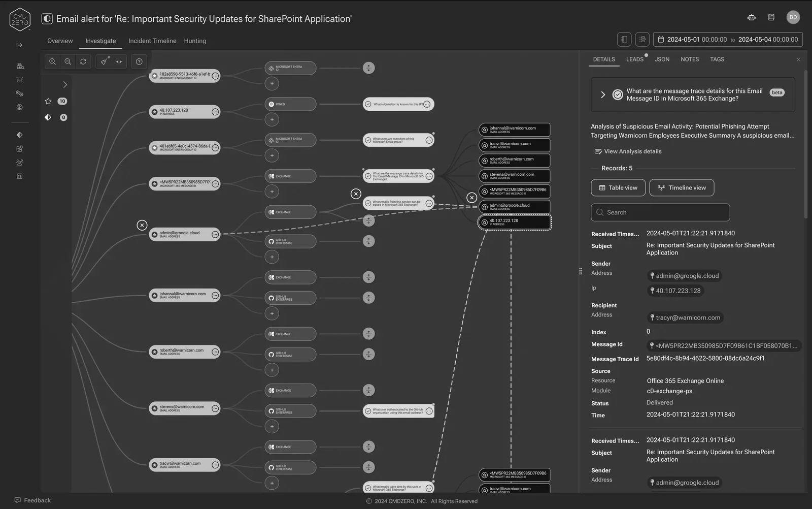
Task: Open the half-diamond sidebar icon below divider
Action: 20,135
